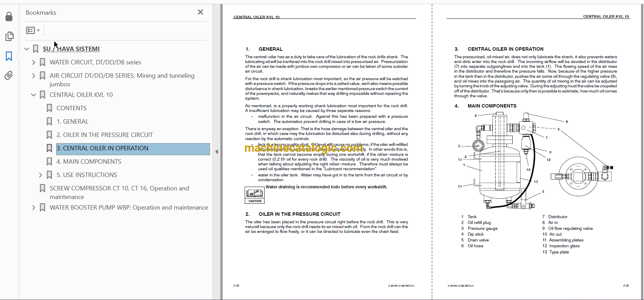Open CENTRAL OILER KVL 10 bookmark
Viewport: 644px width, 300px height.
tap(81, 95)
